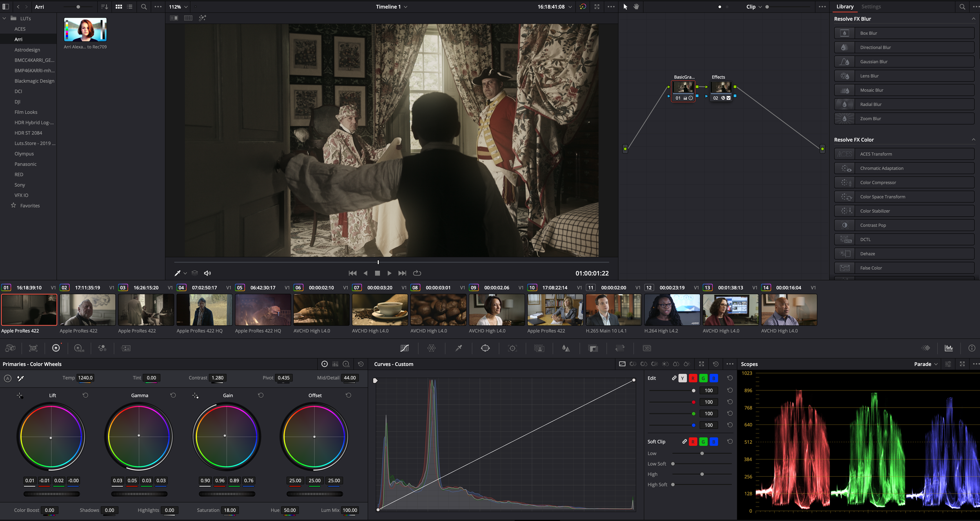Adjust the Soft Clip Low slider
The image size is (980, 521).
click(702, 454)
